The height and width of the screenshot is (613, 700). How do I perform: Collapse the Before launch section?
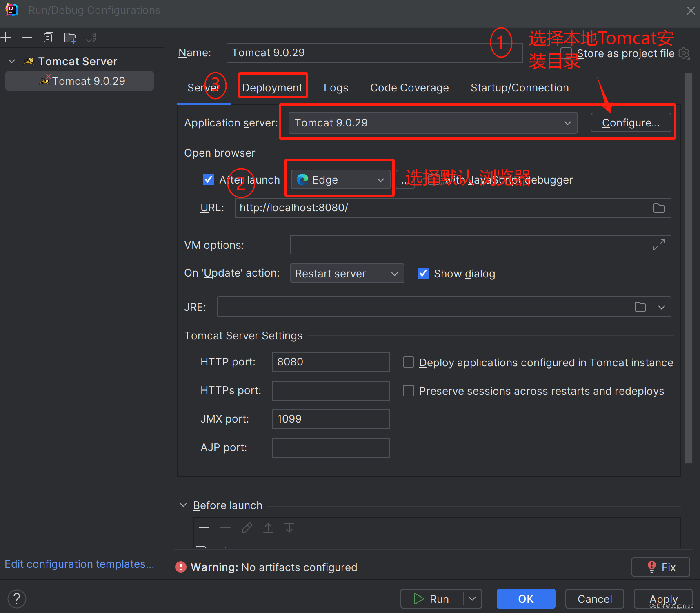[183, 505]
